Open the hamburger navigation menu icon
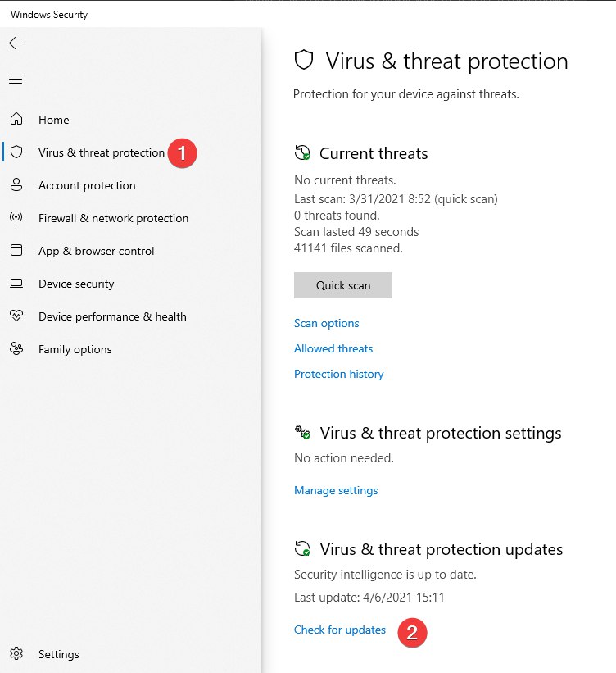This screenshot has width=616, height=673. point(16,79)
